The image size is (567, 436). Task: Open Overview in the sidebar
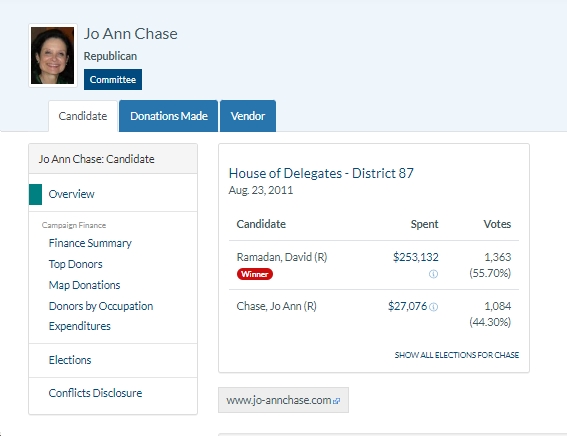[71, 194]
